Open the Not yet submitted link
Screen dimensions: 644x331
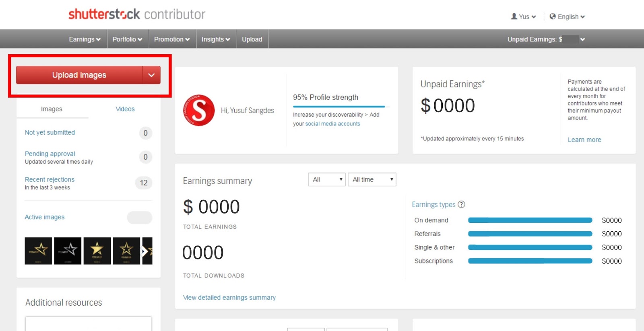pyautogui.click(x=50, y=132)
